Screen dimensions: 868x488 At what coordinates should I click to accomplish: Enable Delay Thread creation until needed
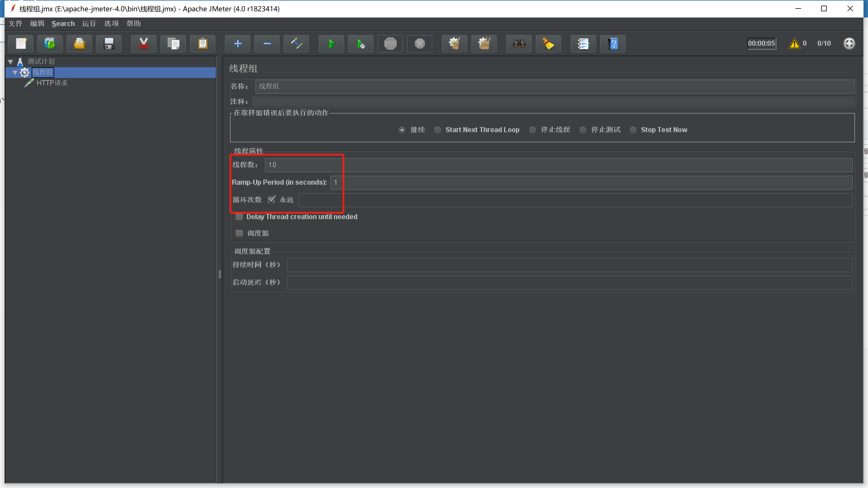point(239,217)
